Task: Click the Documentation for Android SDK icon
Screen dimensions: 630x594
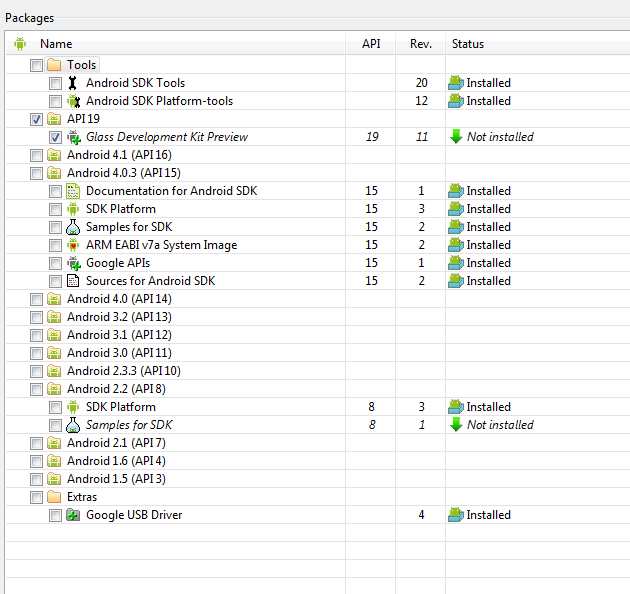Action: pos(73,191)
